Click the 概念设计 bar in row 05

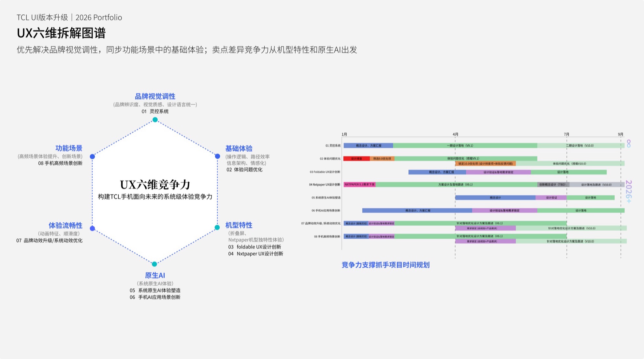point(495,198)
